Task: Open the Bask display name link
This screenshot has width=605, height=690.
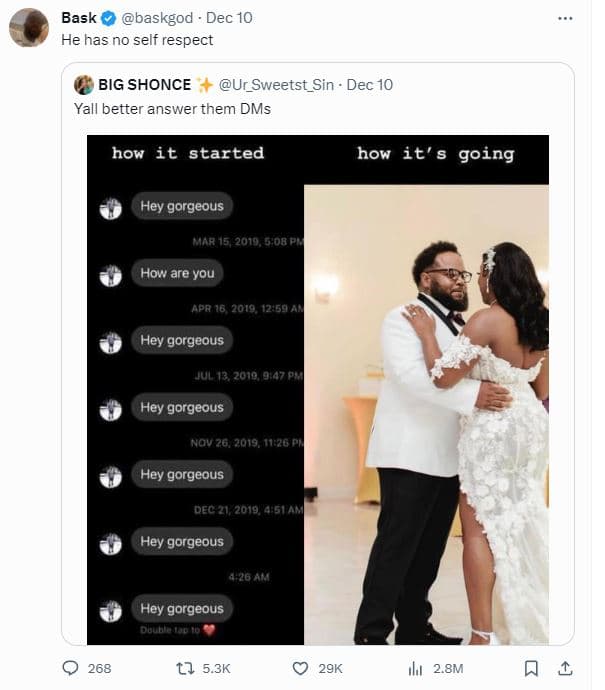Action: [x=79, y=19]
